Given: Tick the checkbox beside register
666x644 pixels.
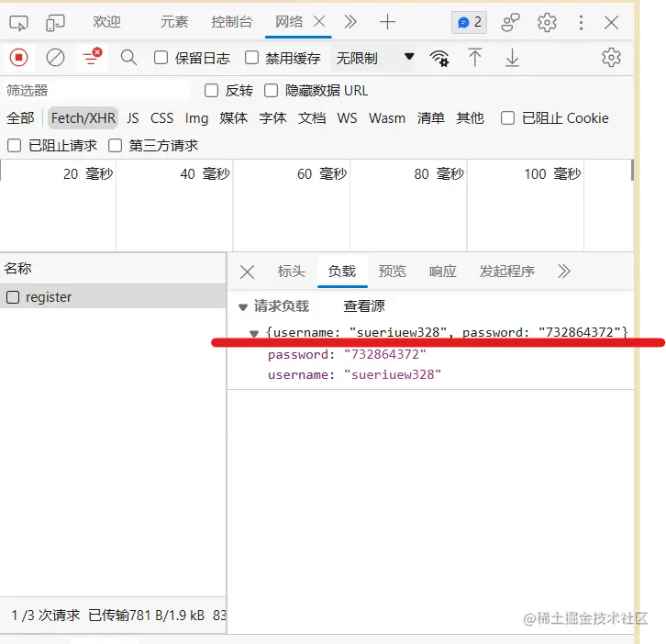Looking at the screenshot, I should pyautogui.click(x=13, y=297).
